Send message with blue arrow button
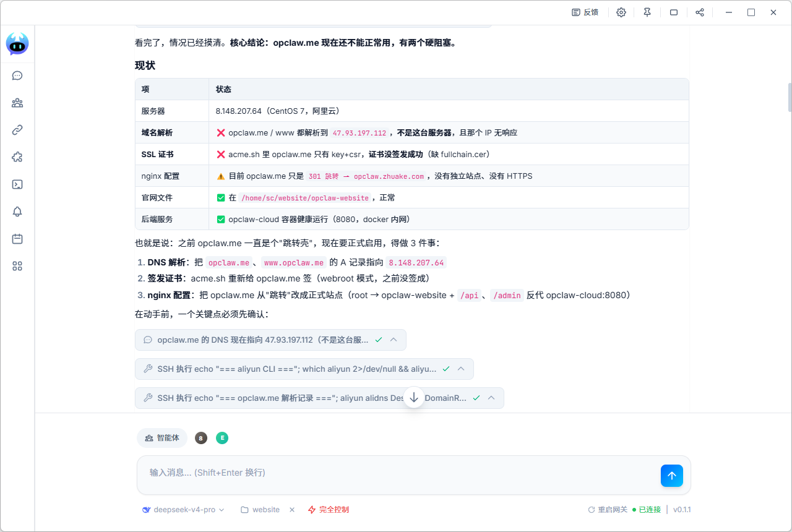The image size is (792, 532). tap(672, 476)
